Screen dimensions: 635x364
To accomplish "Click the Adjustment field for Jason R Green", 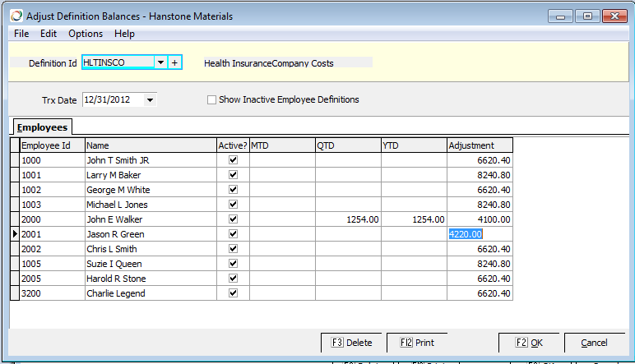I will click(480, 234).
